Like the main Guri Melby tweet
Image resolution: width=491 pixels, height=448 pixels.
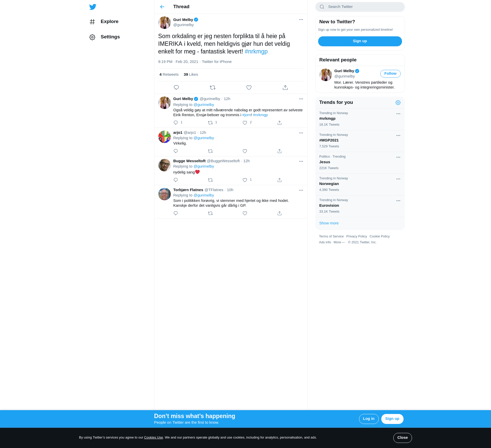click(249, 88)
